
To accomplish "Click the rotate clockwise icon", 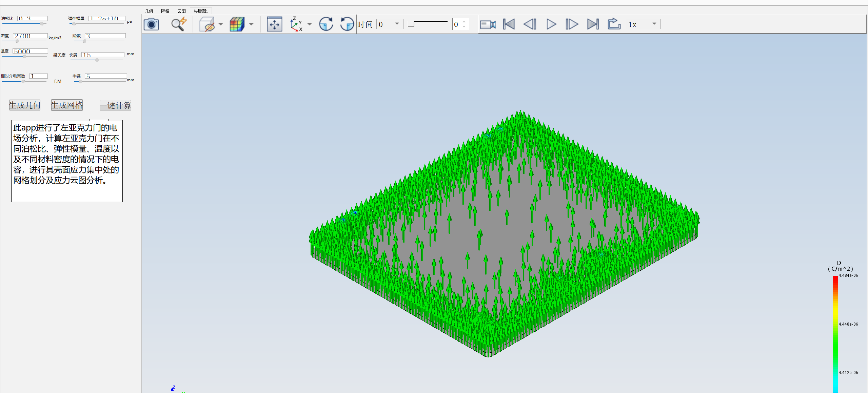I will 326,24.
